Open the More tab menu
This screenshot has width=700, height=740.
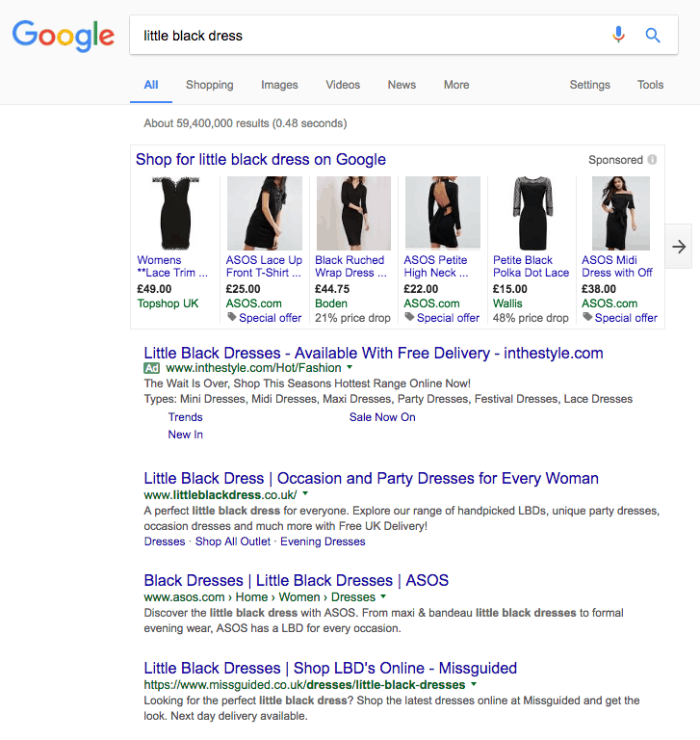pos(456,85)
